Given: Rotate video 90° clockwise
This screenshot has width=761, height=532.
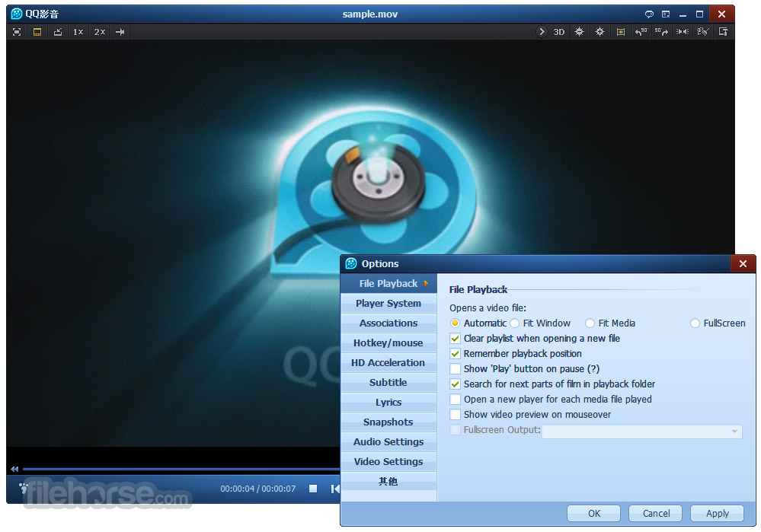Looking at the screenshot, I should pyautogui.click(x=661, y=32).
